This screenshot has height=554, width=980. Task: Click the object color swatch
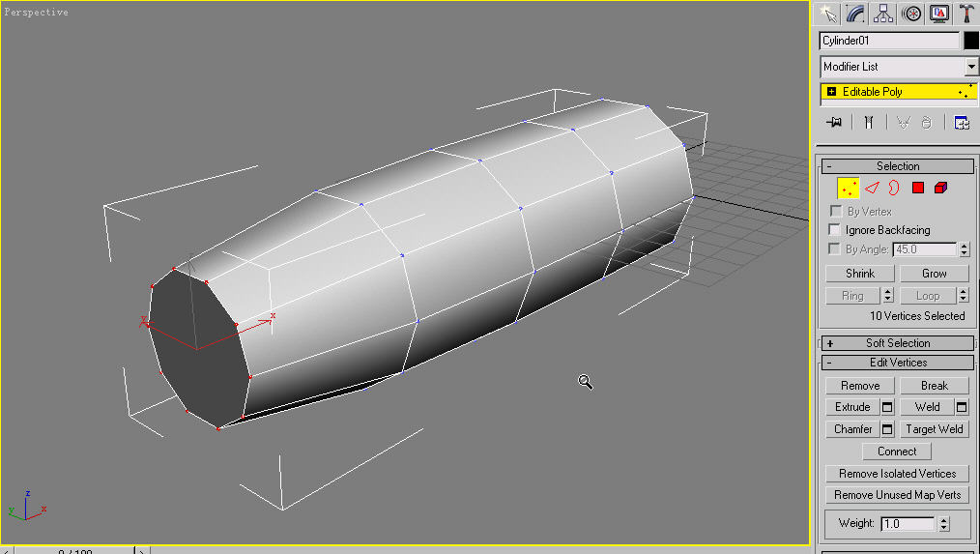971,41
